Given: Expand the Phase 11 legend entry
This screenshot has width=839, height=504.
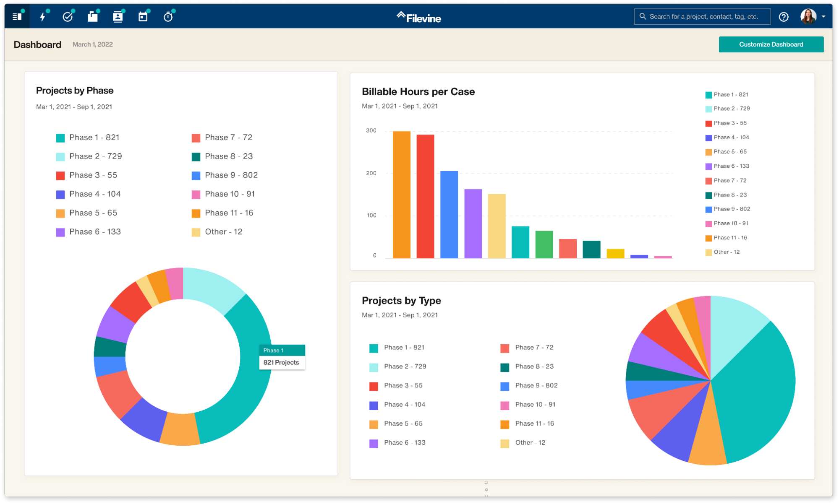Looking at the screenshot, I should tap(229, 213).
